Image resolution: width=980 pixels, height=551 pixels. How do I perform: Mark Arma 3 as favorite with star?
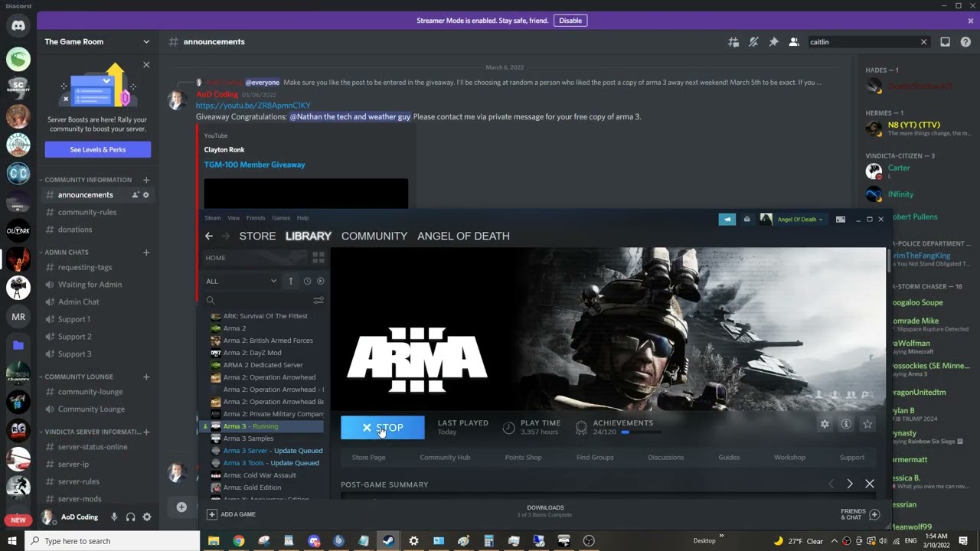(x=867, y=424)
